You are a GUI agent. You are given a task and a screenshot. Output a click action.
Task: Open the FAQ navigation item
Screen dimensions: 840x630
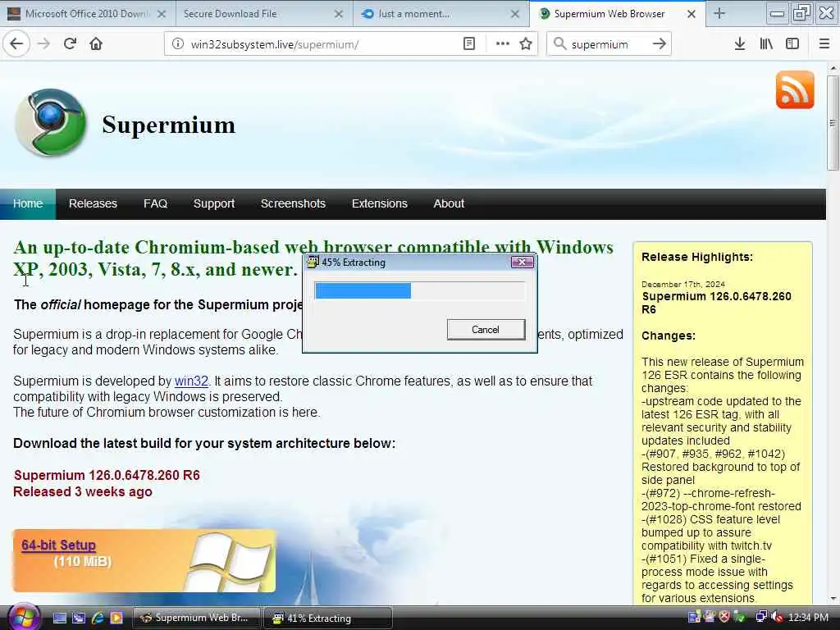[155, 203]
